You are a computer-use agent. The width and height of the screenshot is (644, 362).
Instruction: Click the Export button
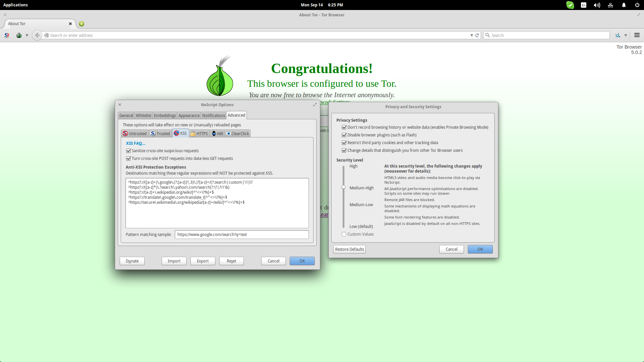click(203, 261)
